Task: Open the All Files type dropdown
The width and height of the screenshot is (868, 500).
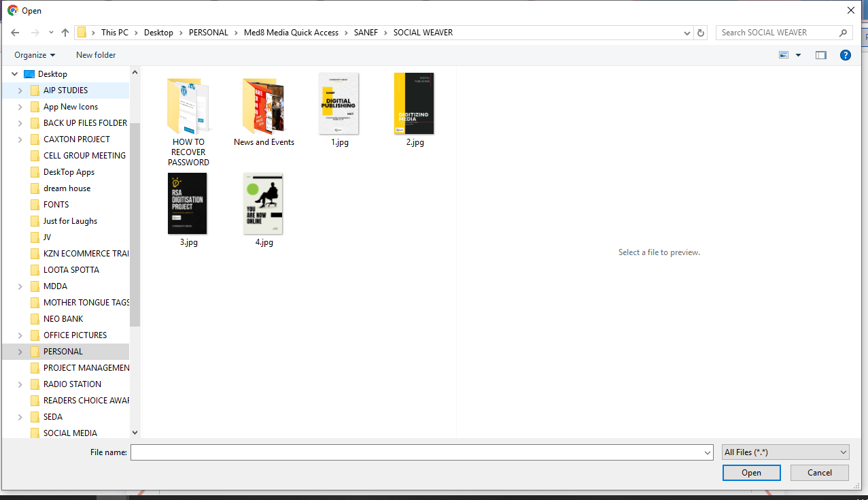Action: [786, 452]
